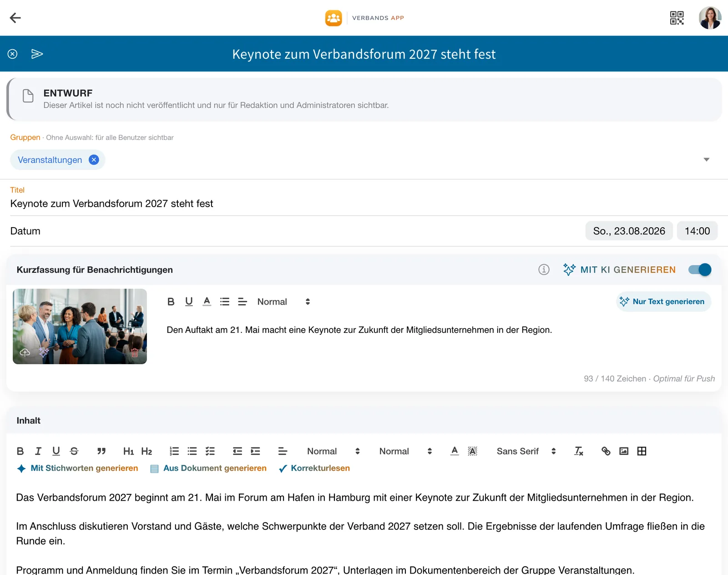Viewport: 728px width, 575px height.
Task: Change the time 14:00
Action: pos(697,231)
